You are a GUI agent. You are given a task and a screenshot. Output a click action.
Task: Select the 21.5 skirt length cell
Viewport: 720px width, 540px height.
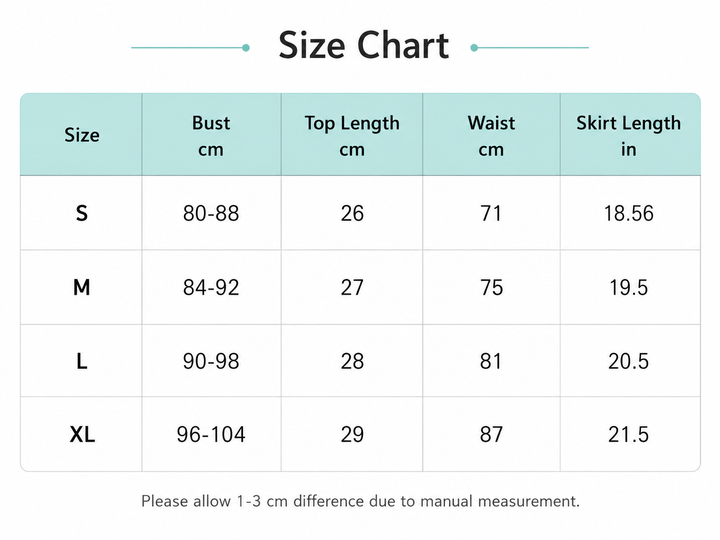(629, 434)
